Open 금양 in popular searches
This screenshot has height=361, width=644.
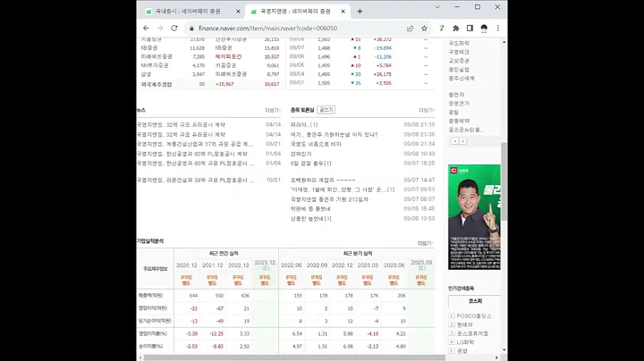coord(462,351)
